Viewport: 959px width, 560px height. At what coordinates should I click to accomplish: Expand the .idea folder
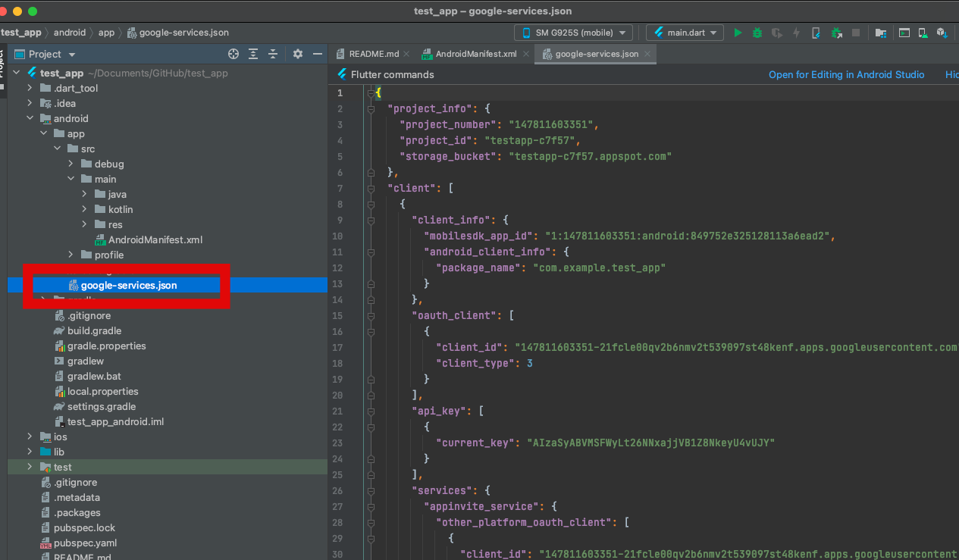point(30,103)
